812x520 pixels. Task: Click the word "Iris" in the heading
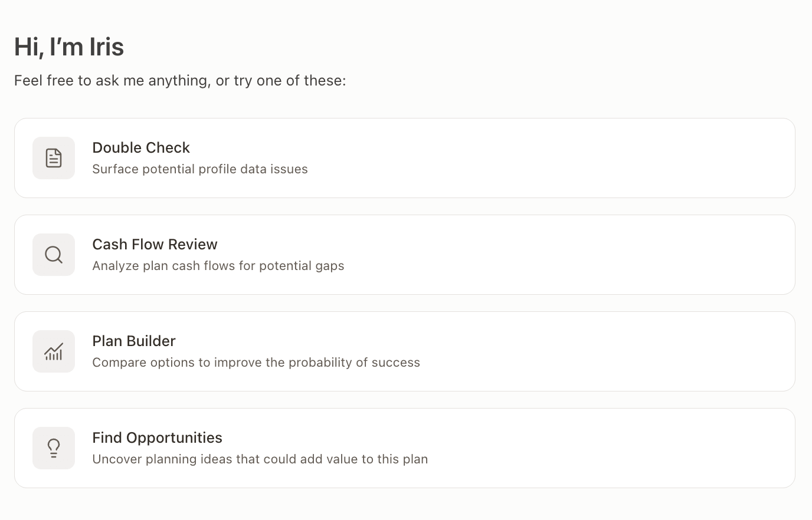coord(107,47)
